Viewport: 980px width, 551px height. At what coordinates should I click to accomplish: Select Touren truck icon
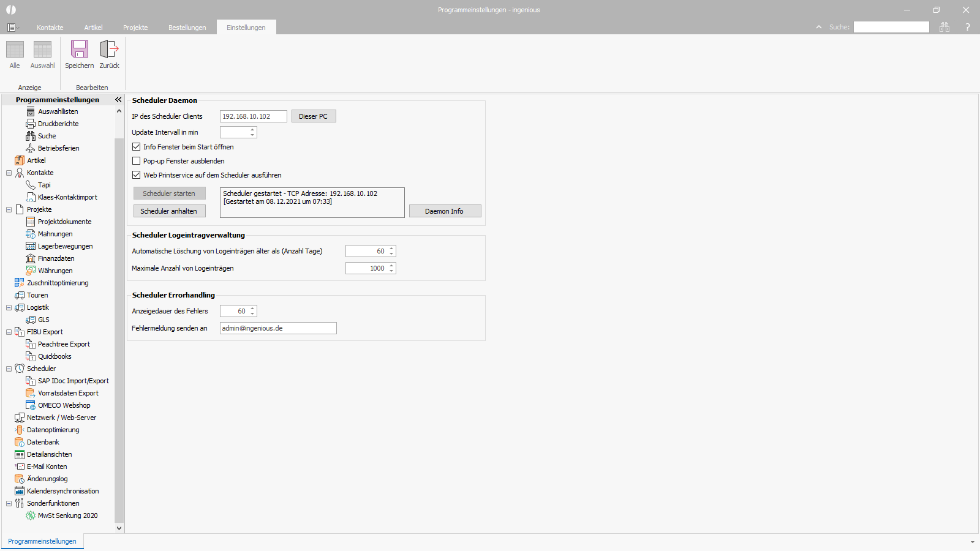click(20, 295)
